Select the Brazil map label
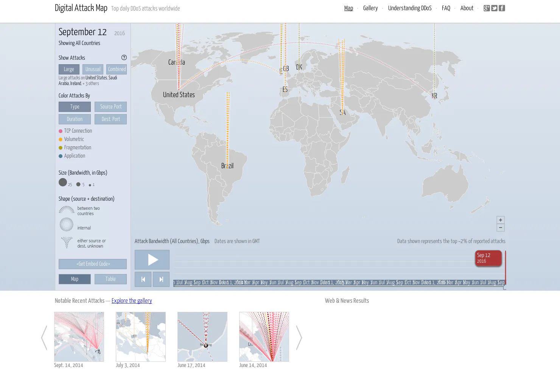This screenshot has height=392, width=560. (227, 166)
